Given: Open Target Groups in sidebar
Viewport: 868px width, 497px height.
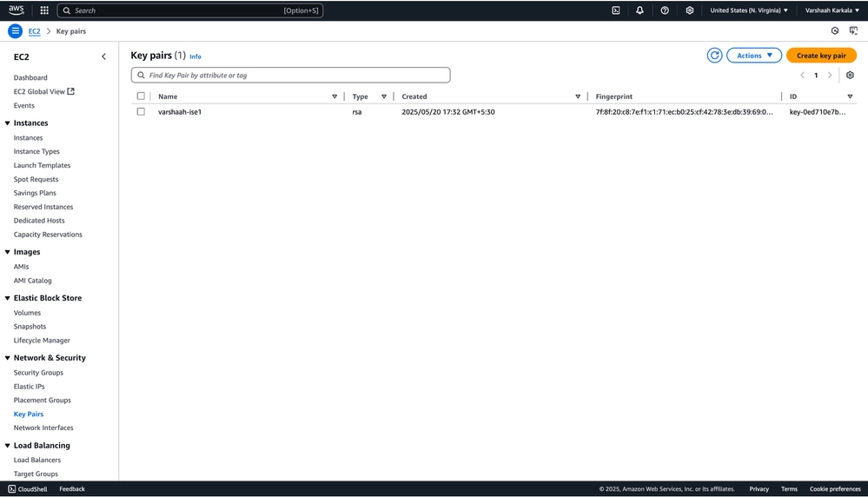Looking at the screenshot, I should pyautogui.click(x=36, y=474).
